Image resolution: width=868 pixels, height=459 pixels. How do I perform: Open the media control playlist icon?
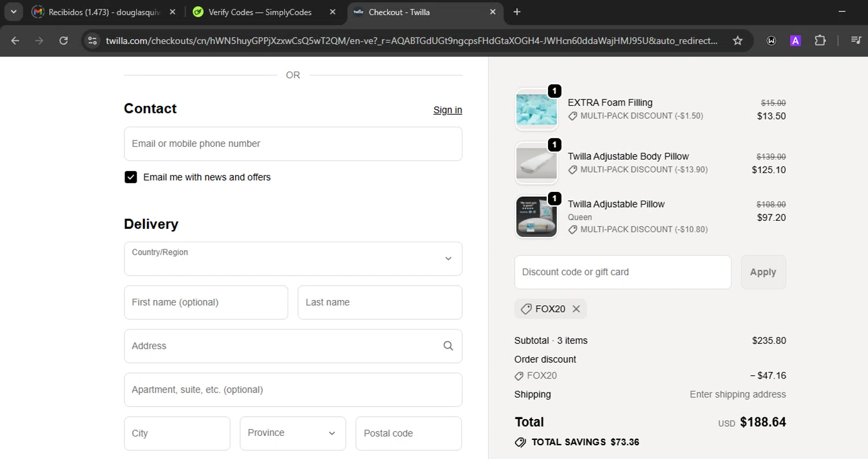[856, 40]
